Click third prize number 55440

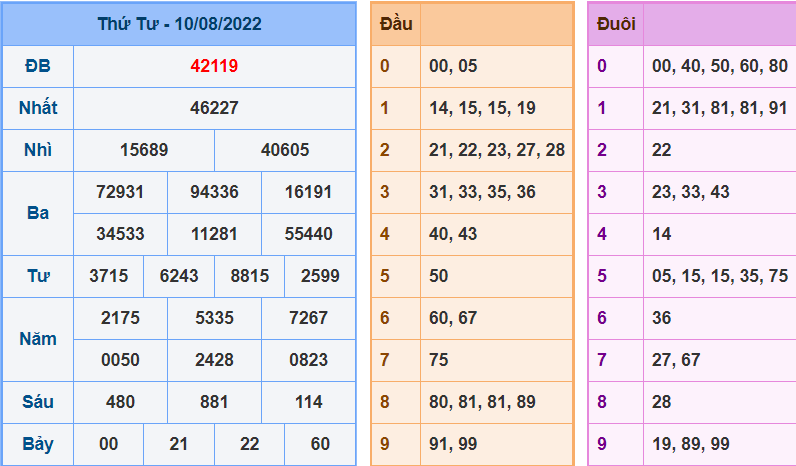(308, 234)
